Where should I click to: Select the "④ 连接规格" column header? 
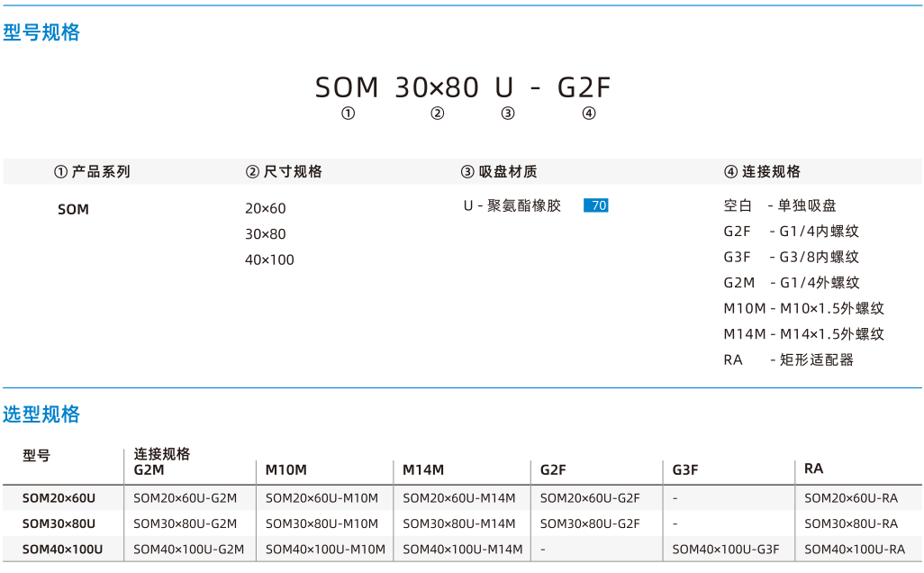point(762,171)
